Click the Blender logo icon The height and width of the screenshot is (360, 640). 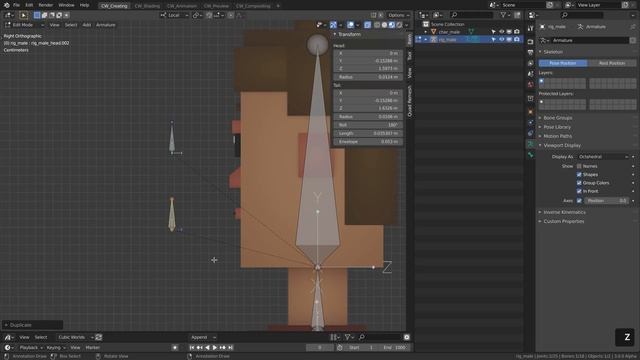[x=6, y=5]
